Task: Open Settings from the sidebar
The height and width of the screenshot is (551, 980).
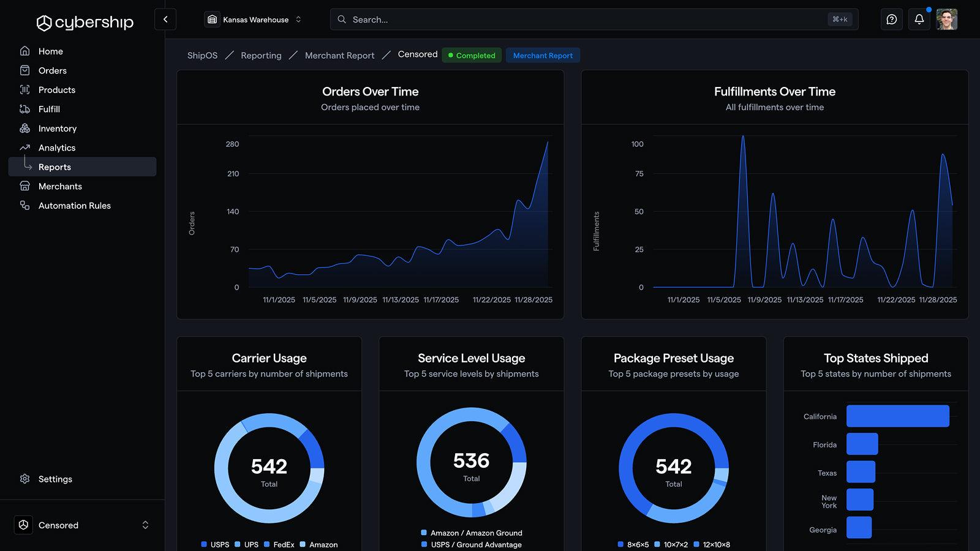Action: pos(55,479)
